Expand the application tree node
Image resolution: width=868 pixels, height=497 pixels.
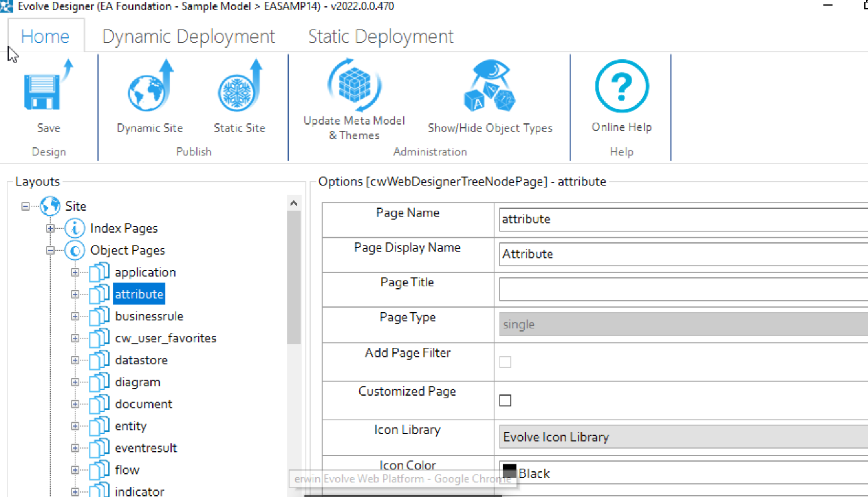pyautogui.click(x=75, y=272)
